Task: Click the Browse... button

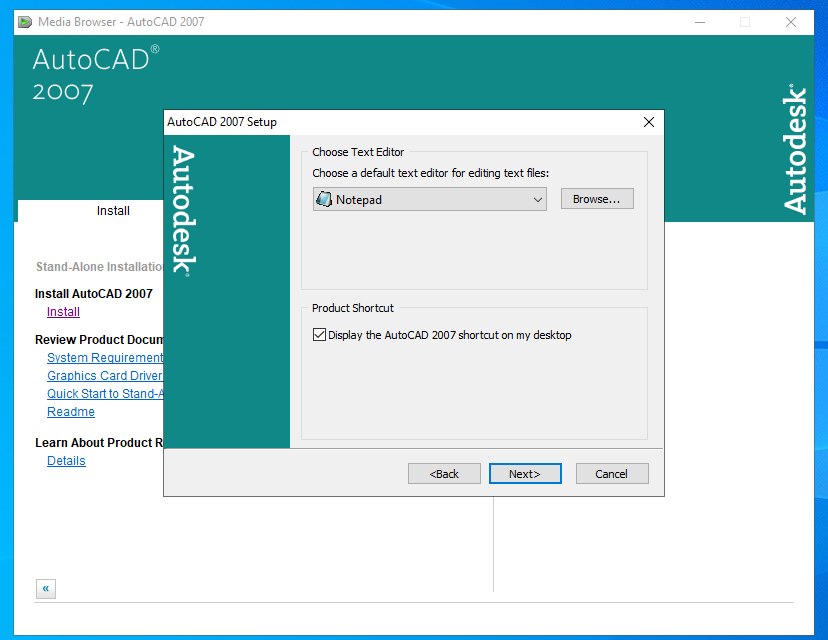Action: pos(597,199)
